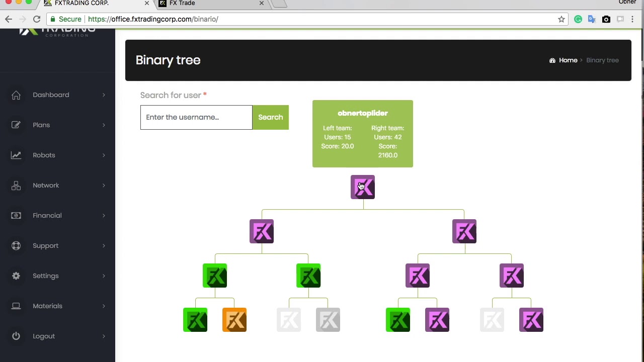Expand the Logout menu chevron
The width and height of the screenshot is (644, 362).
tap(104, 336)
